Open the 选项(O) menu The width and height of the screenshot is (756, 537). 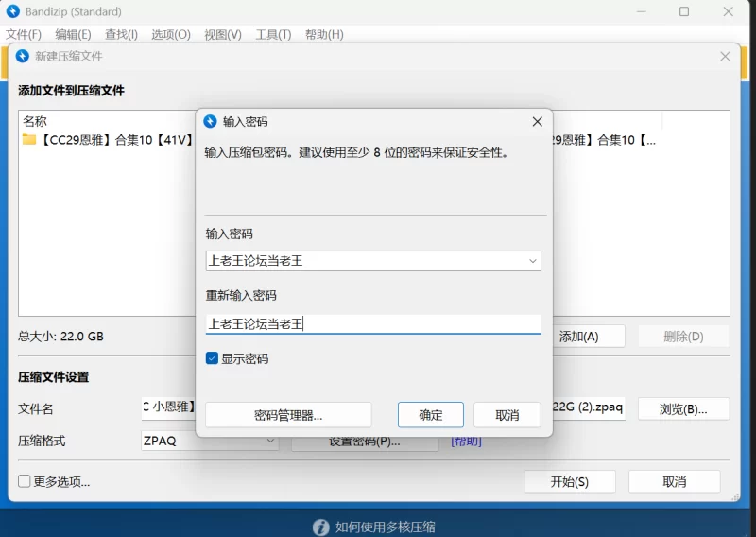point(171,35)
